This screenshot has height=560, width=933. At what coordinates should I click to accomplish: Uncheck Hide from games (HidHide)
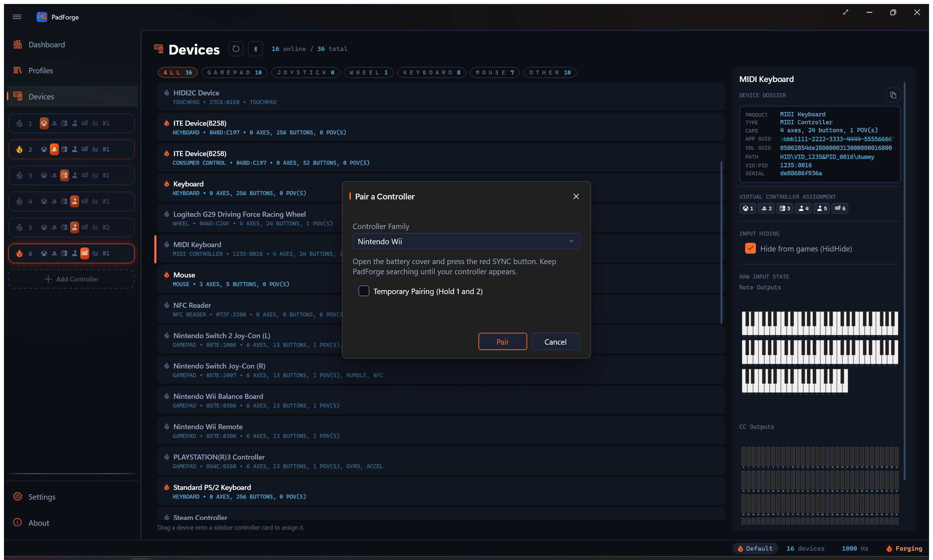pos(750,249)
